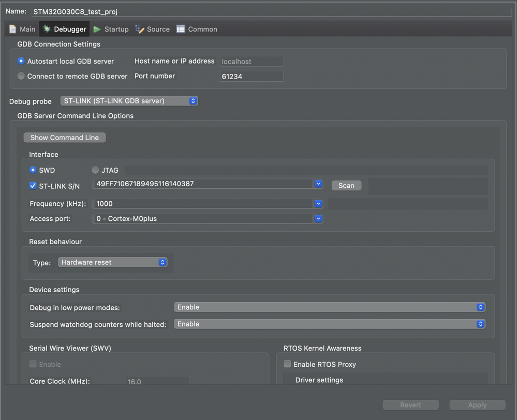Image resolution: width=517 pixels, height=420 pixels.
Task: Open Debug in low power modes dropdown
Action: pos(329,307)
